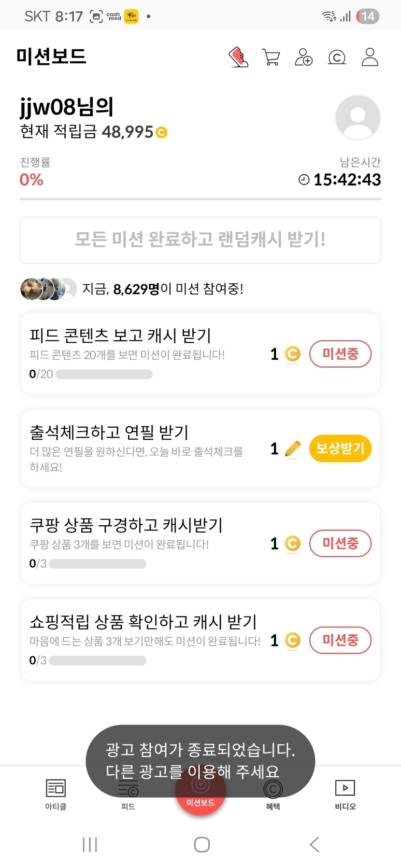Tap 미션중 button for 쇼핑적립 상품 mission
This screenshot has width=401, height=868.
pyautogui.click(x=340, y=640)
